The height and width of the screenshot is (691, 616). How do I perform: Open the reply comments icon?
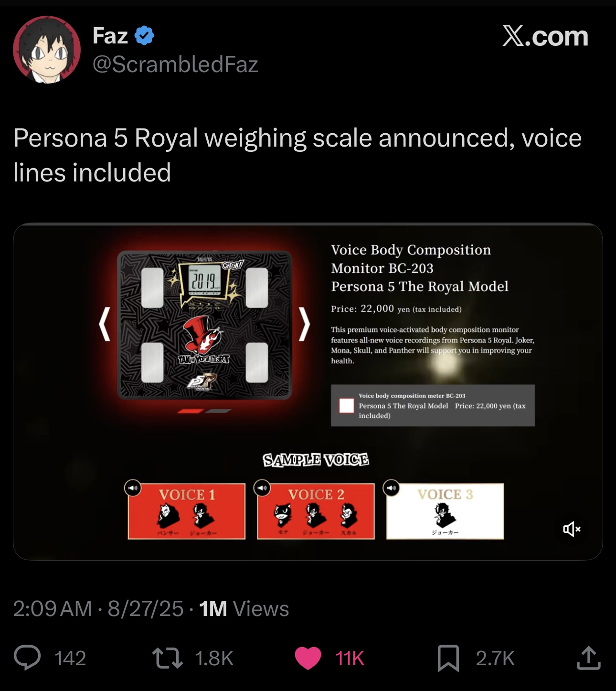(x=27, y=658)
